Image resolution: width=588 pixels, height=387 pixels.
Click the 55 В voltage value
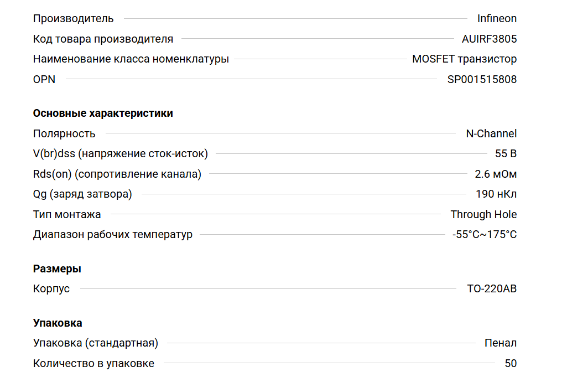[x=506, y=154]
